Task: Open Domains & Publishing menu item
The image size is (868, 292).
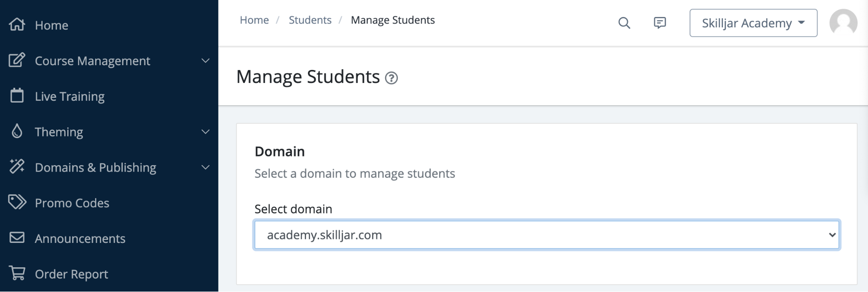Action: click(96, 168)
